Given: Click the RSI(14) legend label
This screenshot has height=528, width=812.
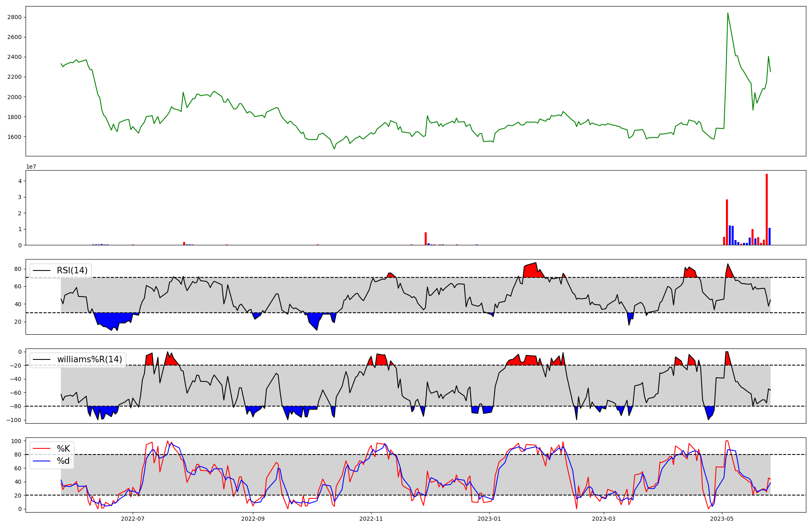Looking at the screenshot, I should pos(72,270).
